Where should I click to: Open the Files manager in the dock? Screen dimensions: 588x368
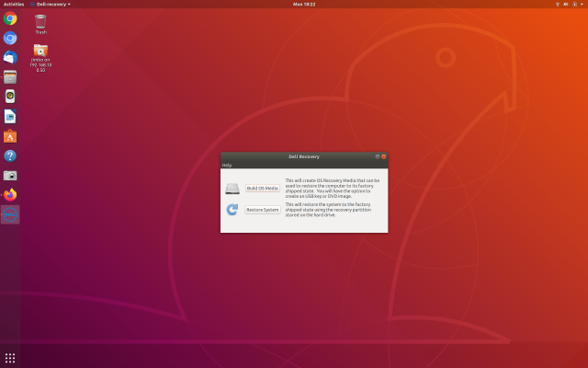(x=10, y=77)
